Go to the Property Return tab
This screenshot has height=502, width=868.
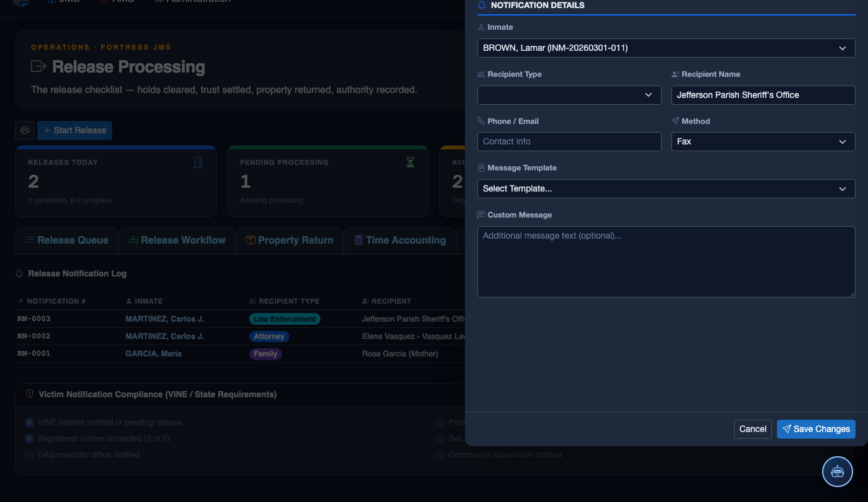click(x=290, y=240)
